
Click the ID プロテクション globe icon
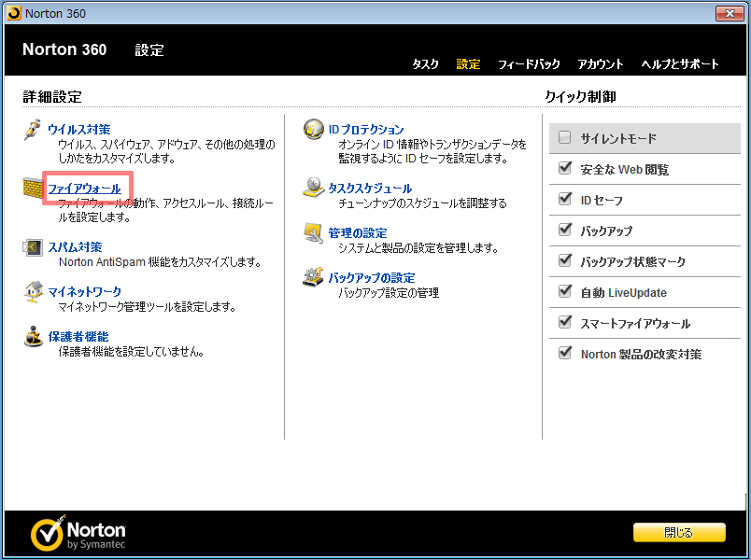[314, 129]
